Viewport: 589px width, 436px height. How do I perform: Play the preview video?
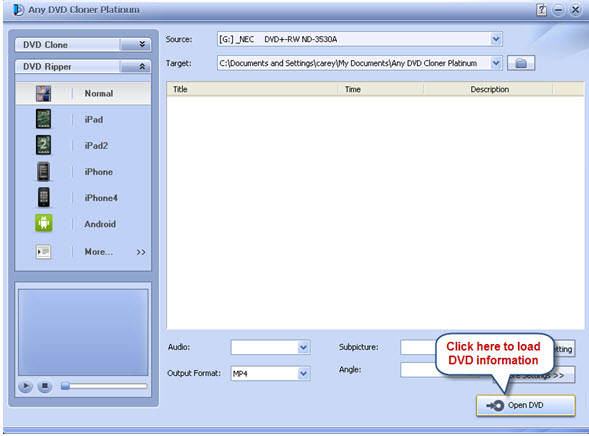pyautogui.click(x=26, y=386)
